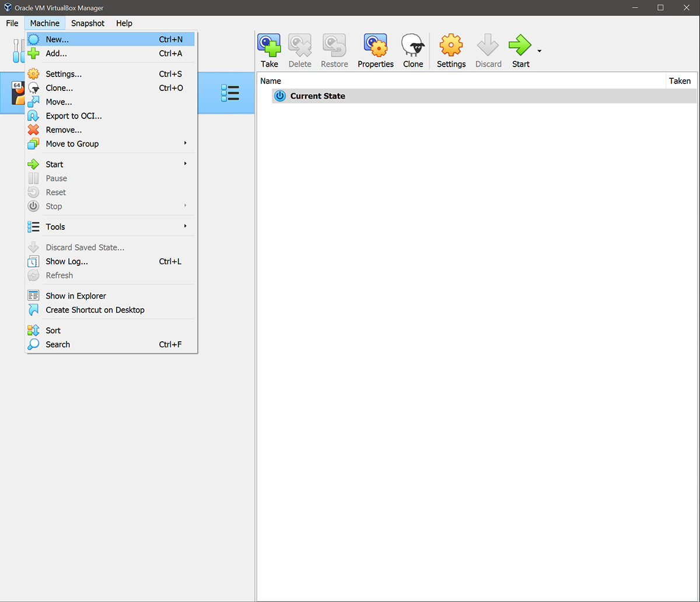Click the New menu entry's blue starburst icon
Screen dimensions: 700x602
[x=33, y=40]
